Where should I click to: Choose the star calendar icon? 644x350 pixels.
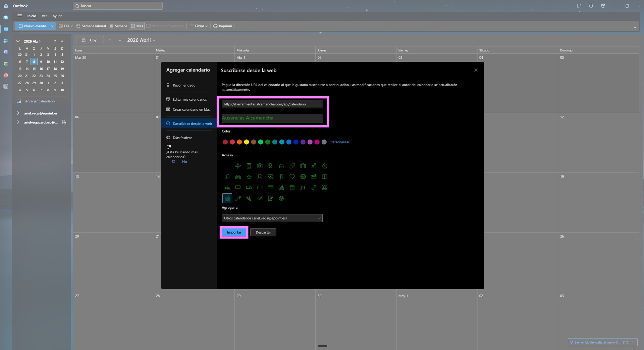click(249, 177)
